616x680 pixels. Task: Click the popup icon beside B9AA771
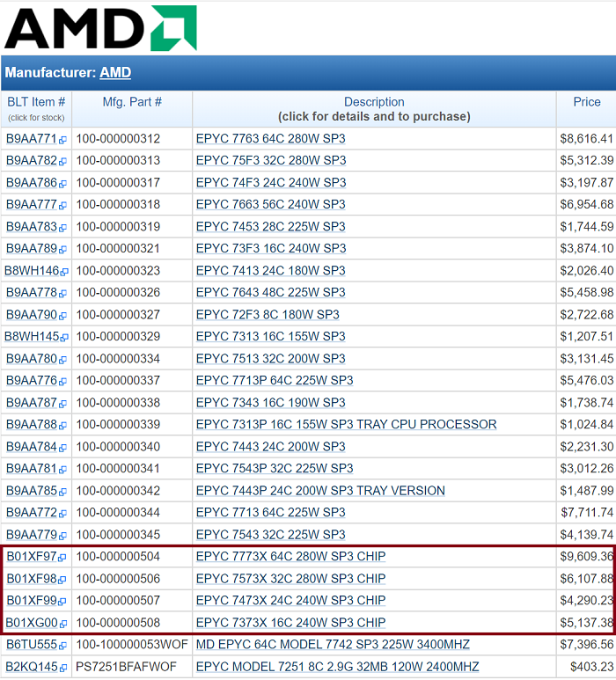62,140
